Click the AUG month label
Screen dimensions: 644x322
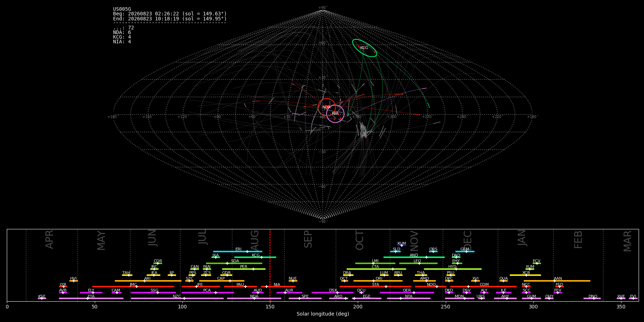pos(255,241)
